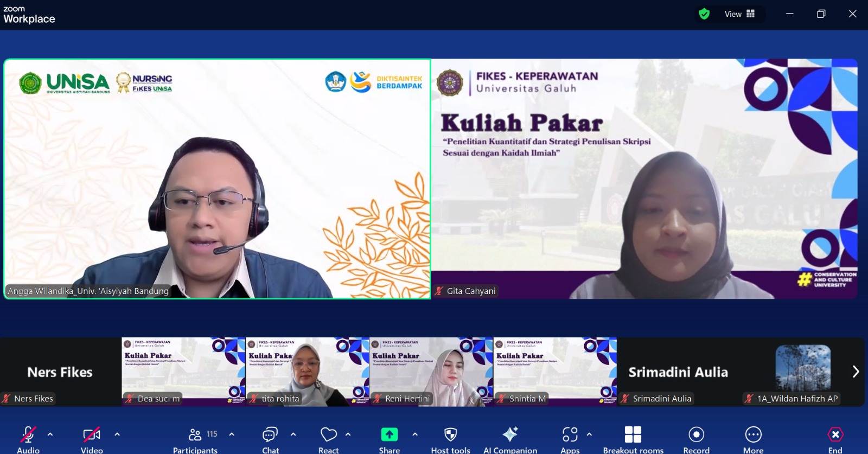Screen dimensions: 868x454
Task: Expand video options arrow next to Video
Action: click(117, 434)
